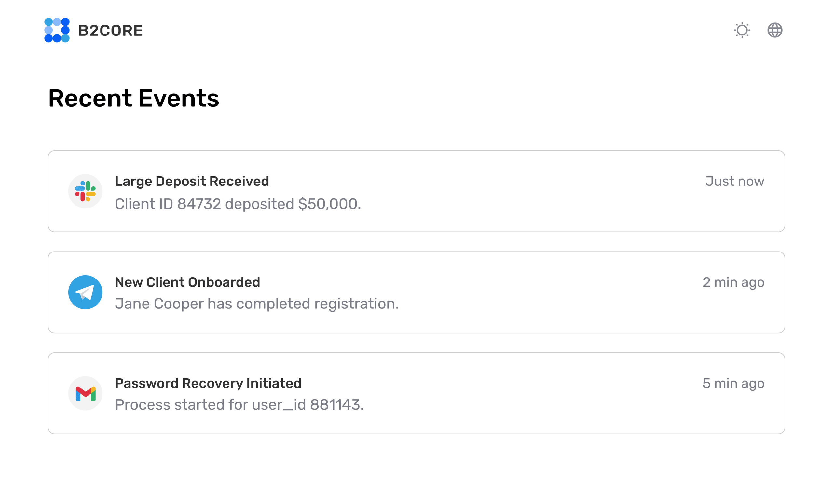Image resolution: width=833 pixels, height=504 pixels.
Task: Open the Password Recovery Initiated title
Action: click(x=208, y=383)
